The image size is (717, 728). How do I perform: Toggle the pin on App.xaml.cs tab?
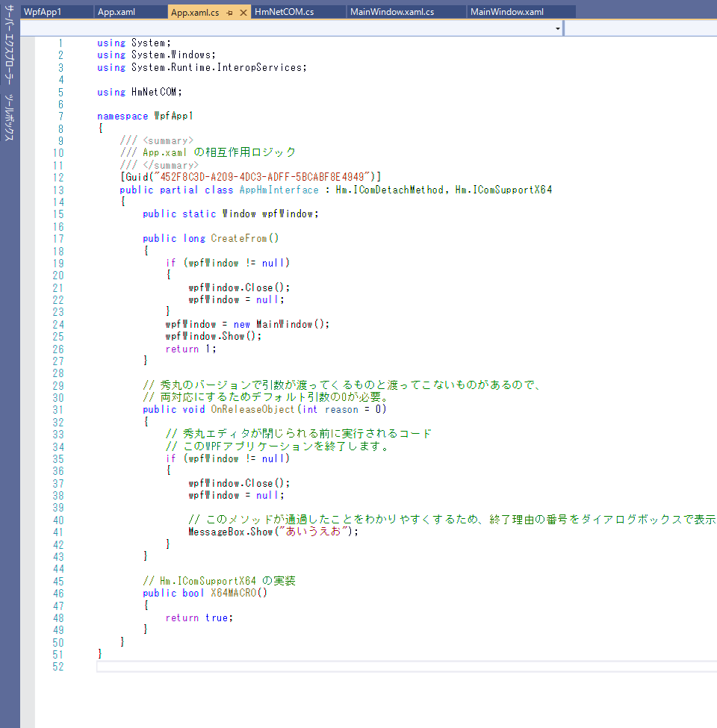[x=229, y=13]
